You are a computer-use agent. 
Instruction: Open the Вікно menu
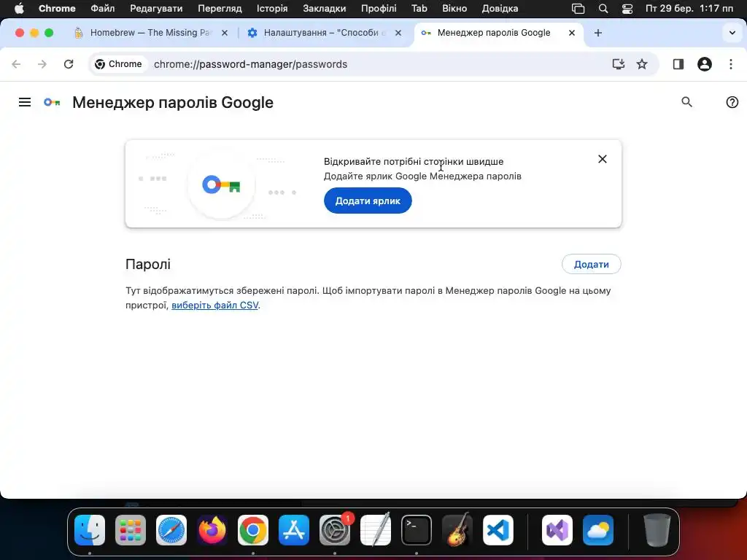pyautogui.click(x=454, y=9)
